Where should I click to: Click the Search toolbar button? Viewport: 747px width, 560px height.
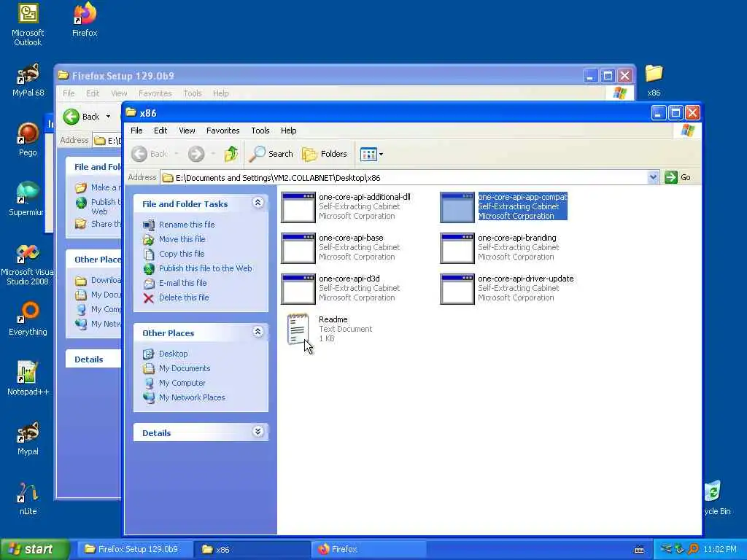tap(271, 154)
